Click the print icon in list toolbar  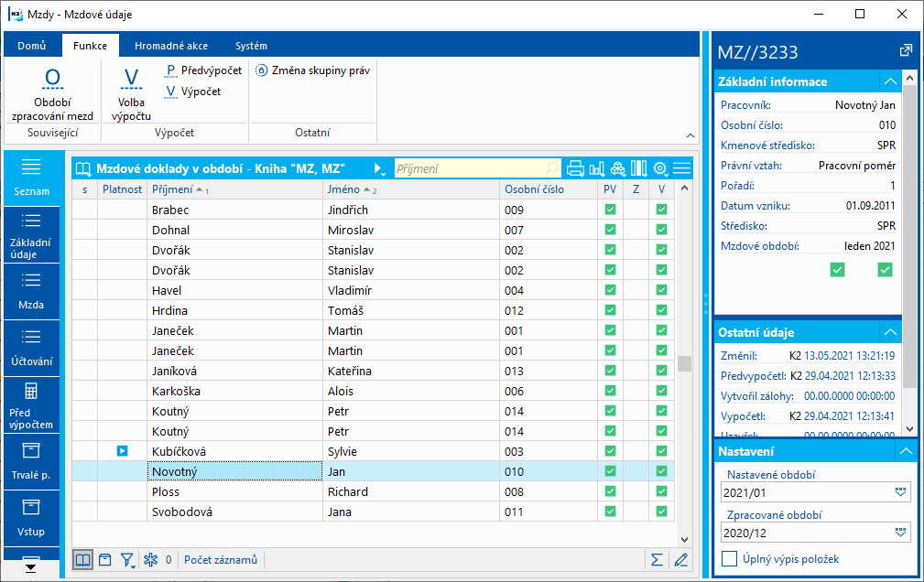click(x=575, y=169)
